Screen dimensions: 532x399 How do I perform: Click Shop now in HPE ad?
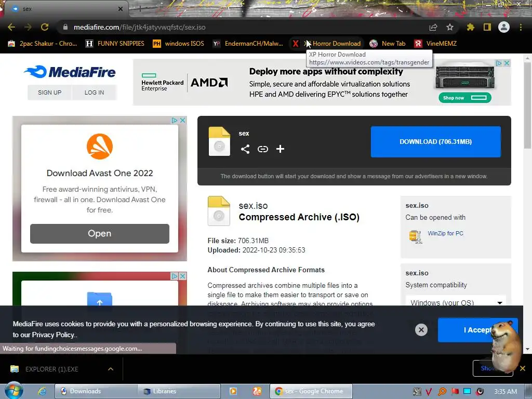coord(465,98)
